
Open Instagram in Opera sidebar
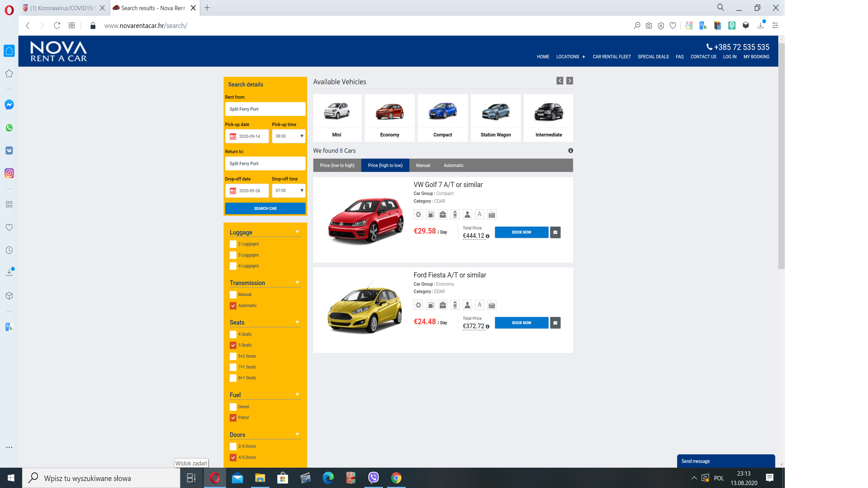click(9, 174)
